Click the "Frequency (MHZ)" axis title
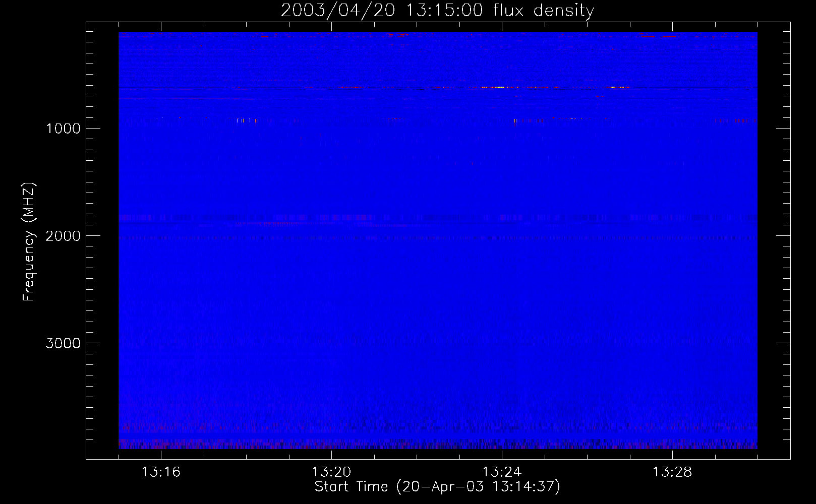 29,242
